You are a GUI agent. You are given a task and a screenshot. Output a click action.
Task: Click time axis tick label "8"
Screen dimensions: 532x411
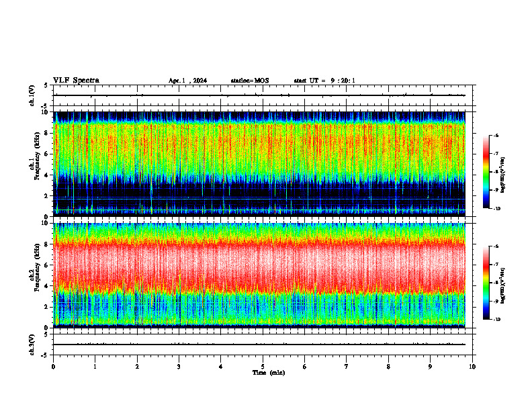(388, 367)
